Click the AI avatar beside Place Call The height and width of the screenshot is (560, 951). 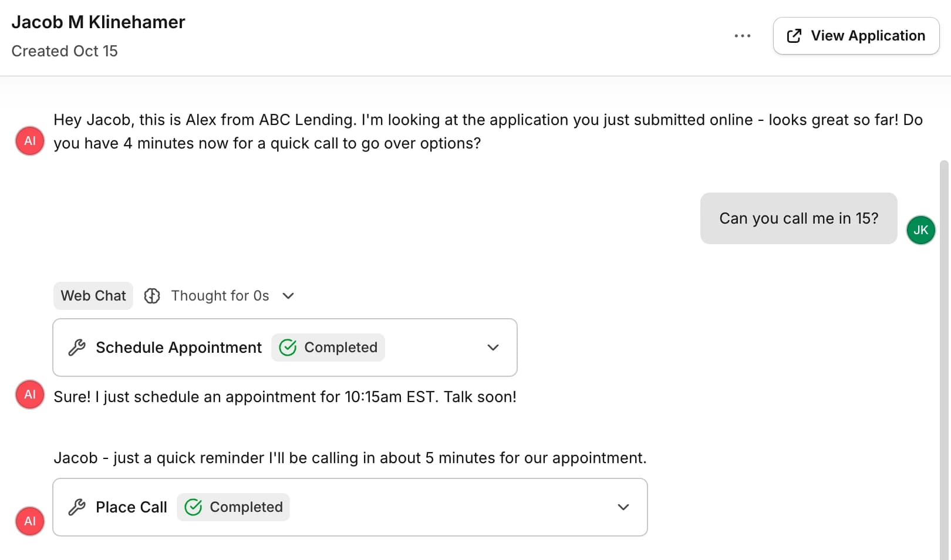click(x=30, y=521)
